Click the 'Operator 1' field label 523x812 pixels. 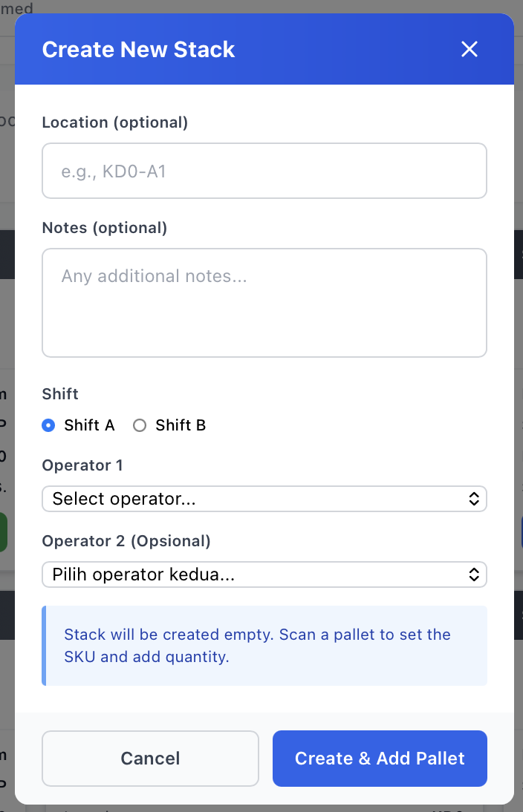click(x=82, y=465)
